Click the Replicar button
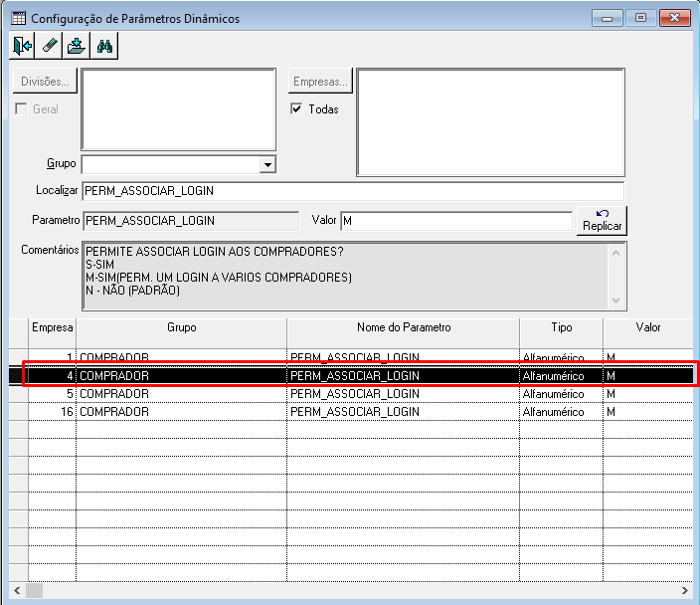This screenshot has width=700, height=605. pos(602,220)
